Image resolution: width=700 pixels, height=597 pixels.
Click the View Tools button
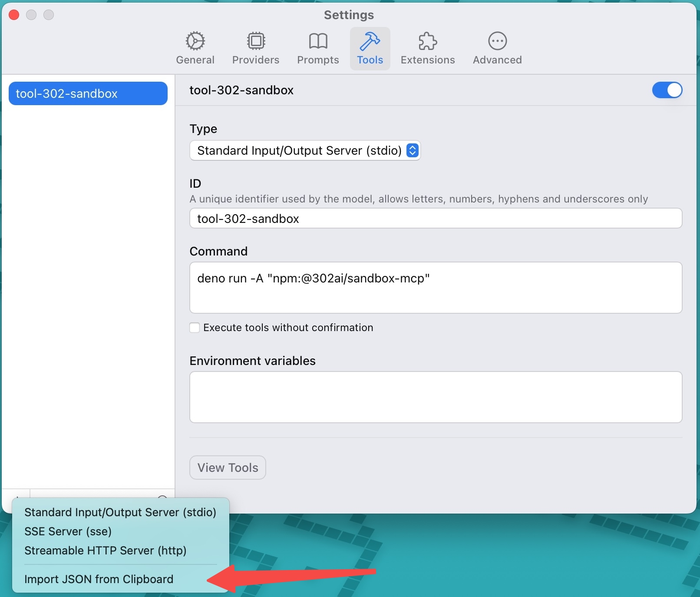(x=228, y=468)
